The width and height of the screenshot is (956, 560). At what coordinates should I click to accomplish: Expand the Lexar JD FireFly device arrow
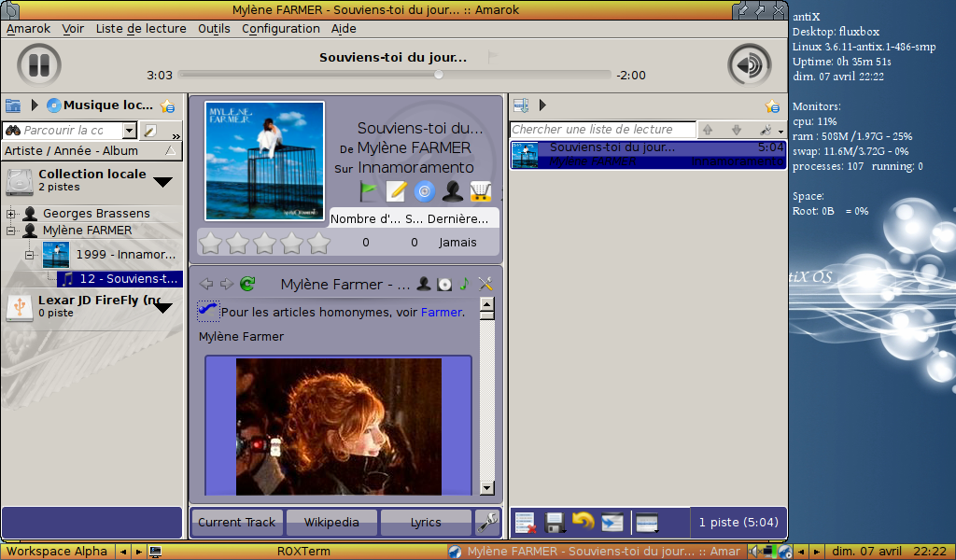tap(162, 308)
